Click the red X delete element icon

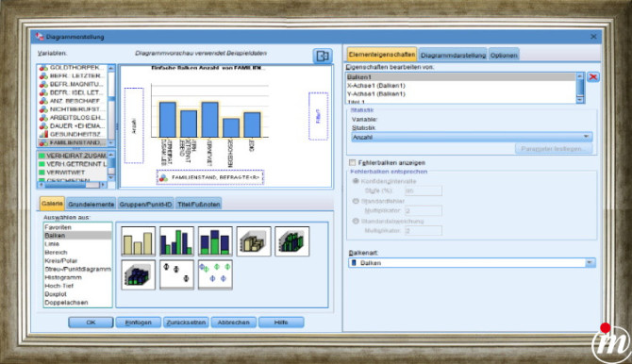point(593,77)
